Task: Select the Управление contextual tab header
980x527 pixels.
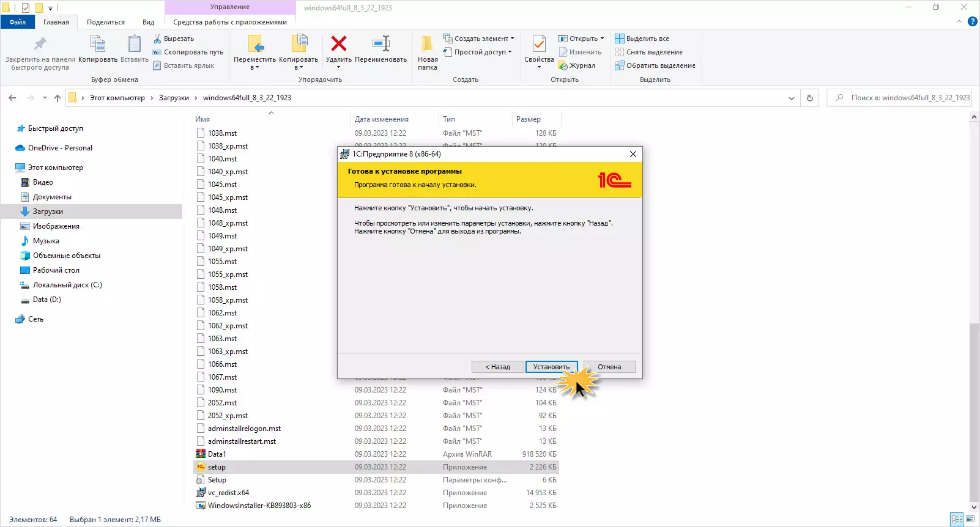Action: (x=230, y=7)
